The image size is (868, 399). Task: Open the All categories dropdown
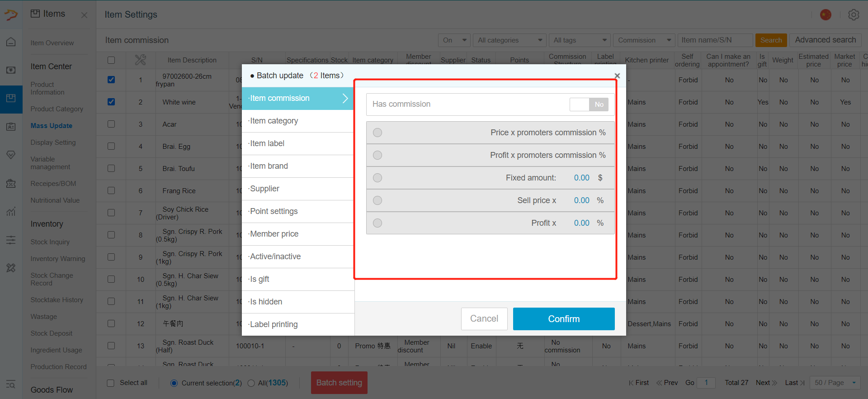tap(510, 40)
